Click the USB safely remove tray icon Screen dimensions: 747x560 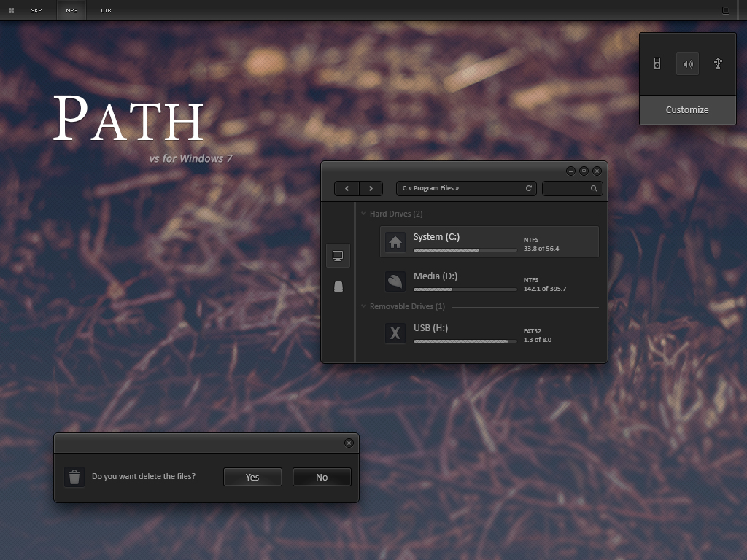coord(718,63)
